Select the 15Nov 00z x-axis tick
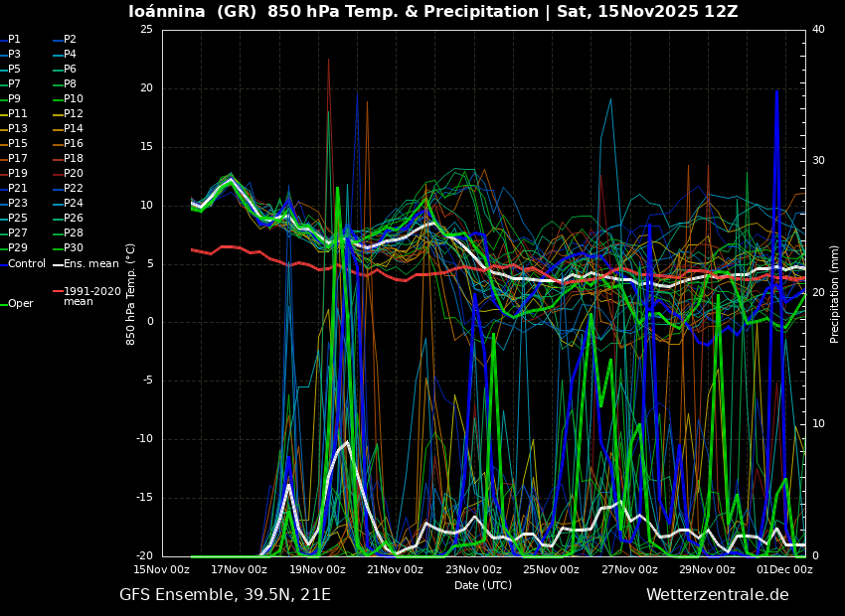 pyautogui.click(x=162, y=570)
